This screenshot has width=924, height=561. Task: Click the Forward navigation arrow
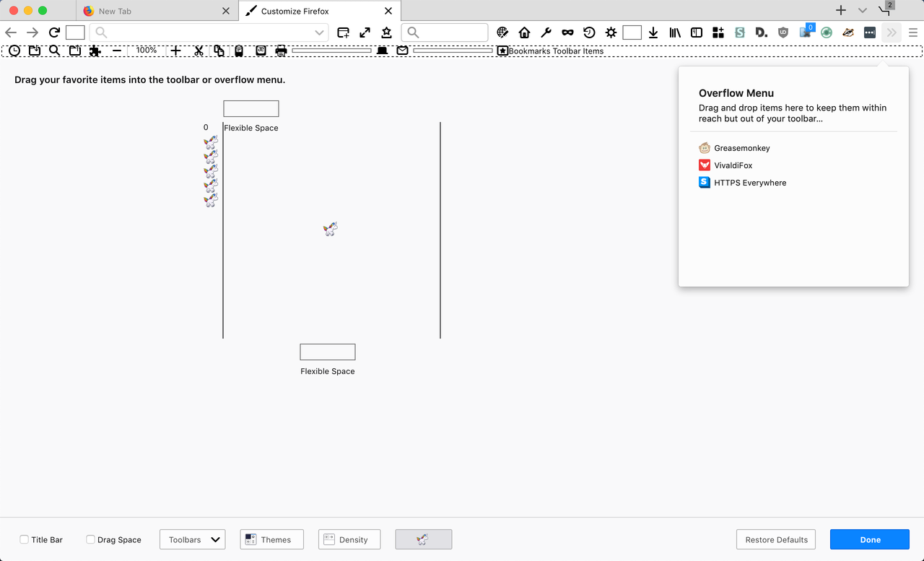coord(32,32)
